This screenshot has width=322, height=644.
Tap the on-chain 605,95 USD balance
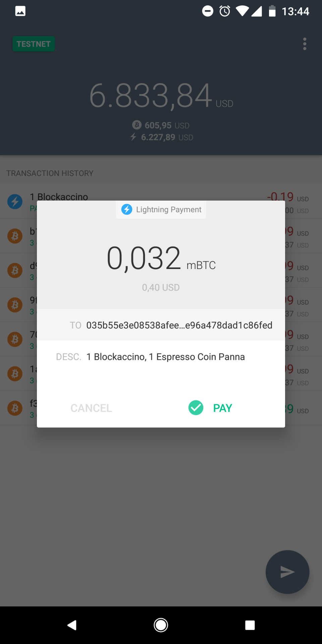[x=161, y=125]
